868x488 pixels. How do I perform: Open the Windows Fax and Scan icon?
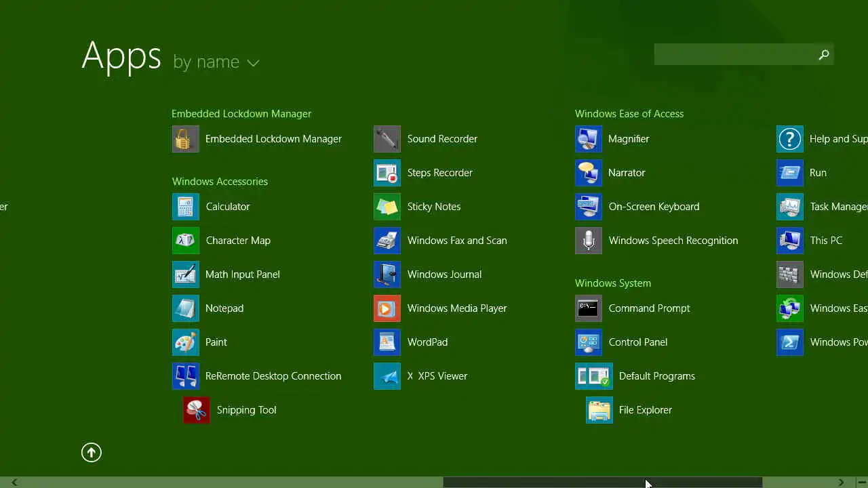[387, 241]
